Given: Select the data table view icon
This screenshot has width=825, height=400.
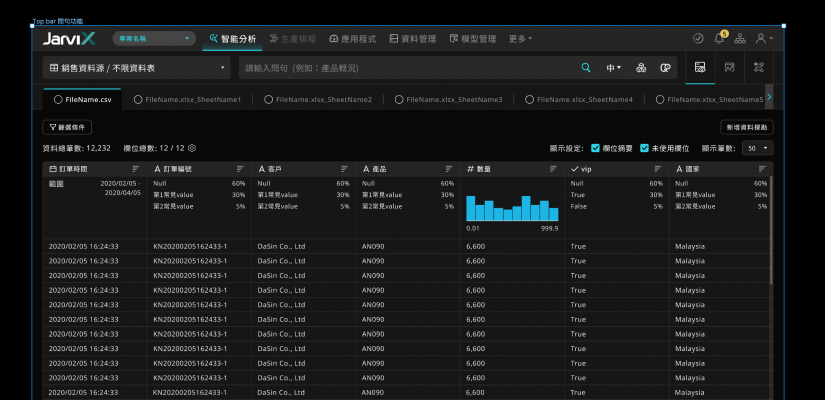Looking at the screenshot, I should [x=700, y=67].
